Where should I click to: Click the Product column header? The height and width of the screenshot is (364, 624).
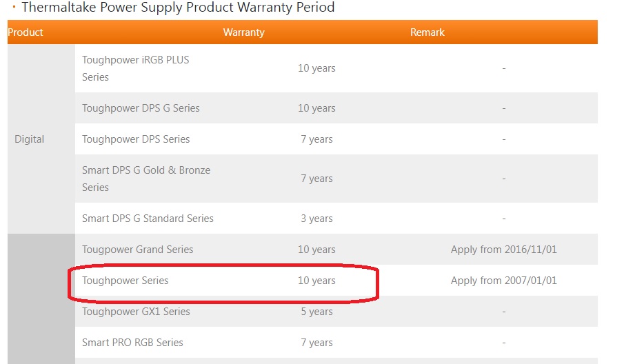[26, 32]
